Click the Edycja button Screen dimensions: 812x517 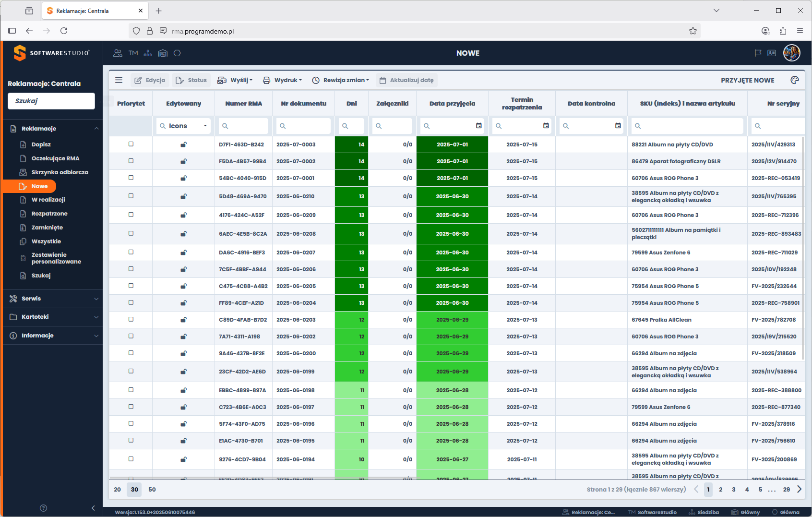[150, 80]
